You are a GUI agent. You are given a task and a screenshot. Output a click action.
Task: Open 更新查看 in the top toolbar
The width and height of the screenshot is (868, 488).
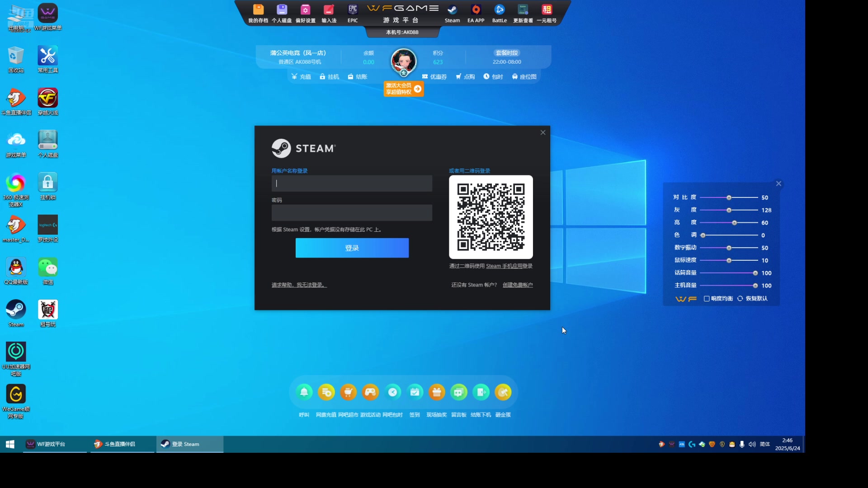pos(523,14)
